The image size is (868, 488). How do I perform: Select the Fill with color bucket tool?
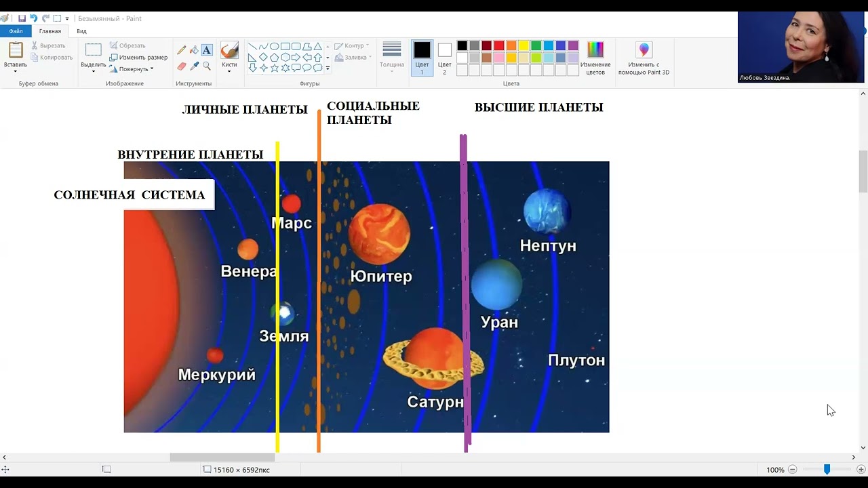click(x=194, y=49)
